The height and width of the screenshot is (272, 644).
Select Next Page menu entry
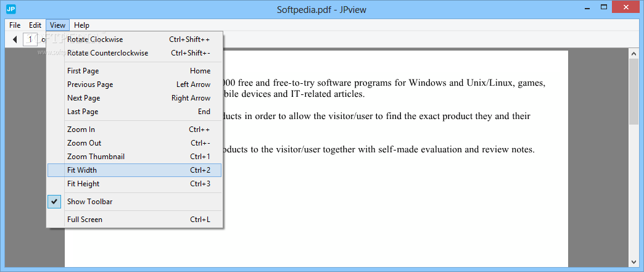[x=134, y=98]
